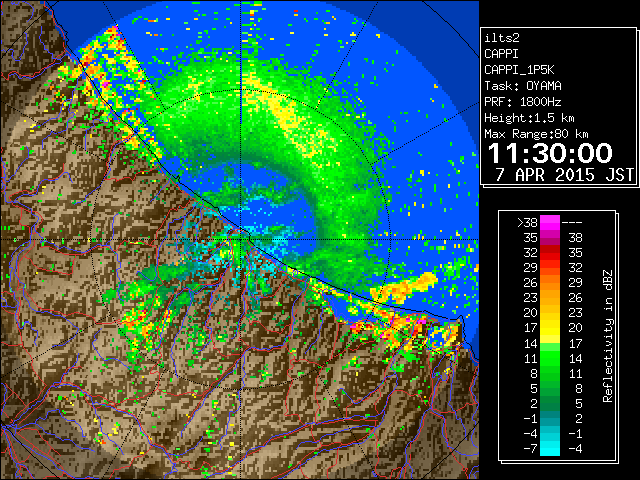Viewport: 640px width, 480px height.
Task: Click the '-7' legend label
Action: [530, 449]
